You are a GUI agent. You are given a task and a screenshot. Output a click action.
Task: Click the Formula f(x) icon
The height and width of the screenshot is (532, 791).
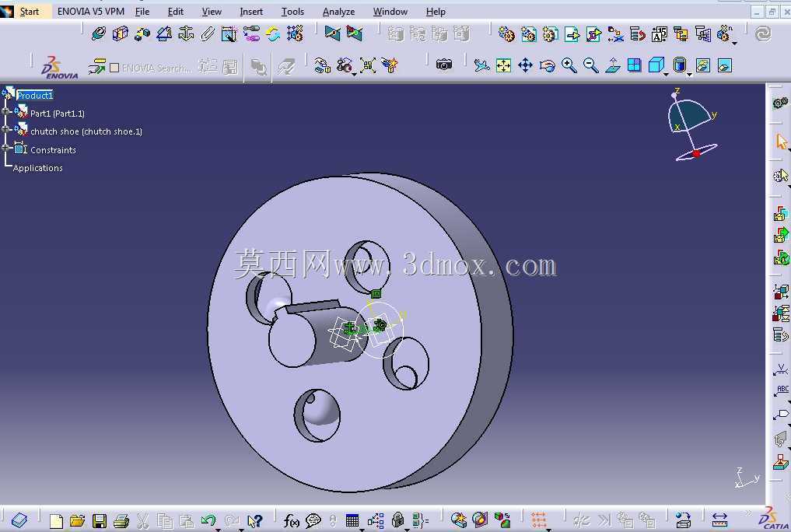(291, 520)
